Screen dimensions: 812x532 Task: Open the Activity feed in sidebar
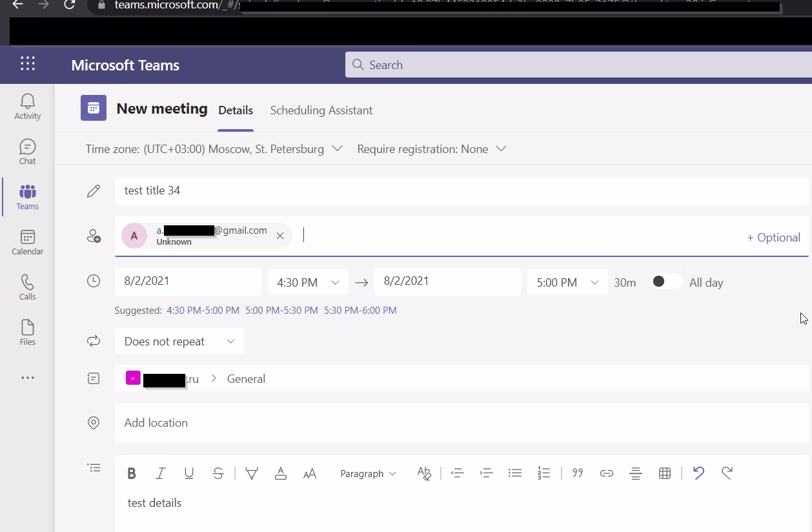[27, 107]
